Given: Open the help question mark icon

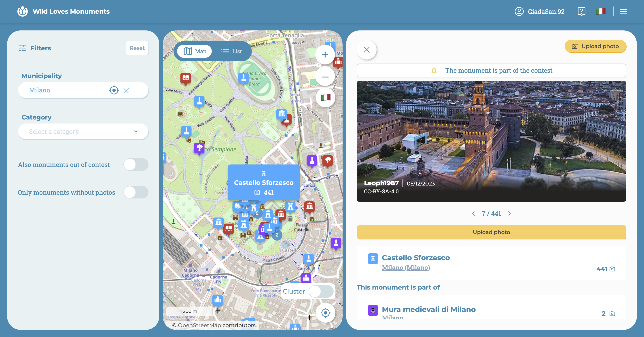Looking at the screenshot, I should (x=581, y=11).
